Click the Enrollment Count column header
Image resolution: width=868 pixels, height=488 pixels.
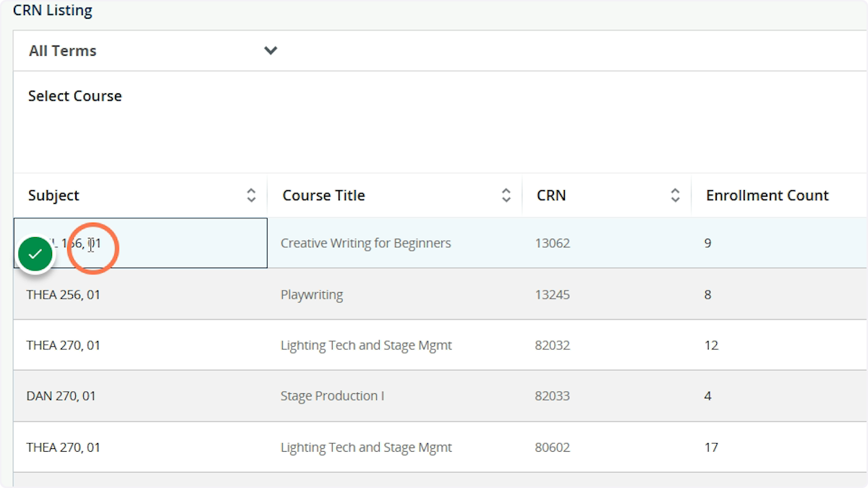tap(767, 195)
